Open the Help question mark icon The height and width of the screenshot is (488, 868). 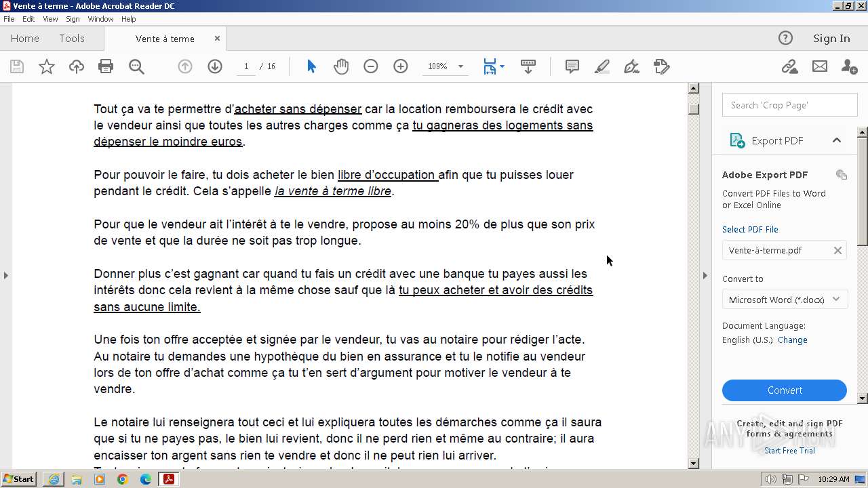[785, 38]
